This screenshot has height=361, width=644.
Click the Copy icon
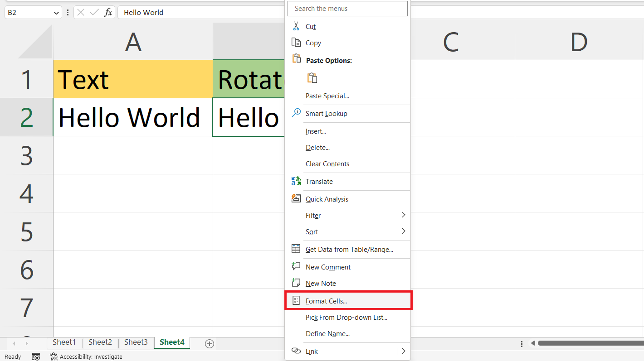[x=297, y=43]
